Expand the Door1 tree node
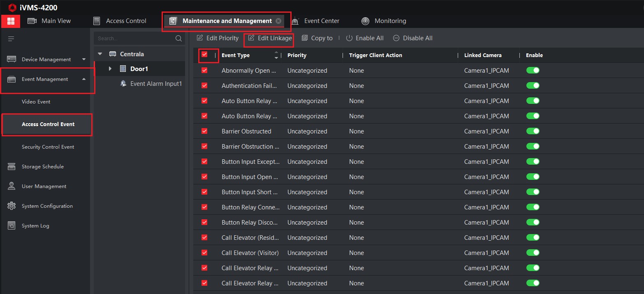 pos(110,69)
